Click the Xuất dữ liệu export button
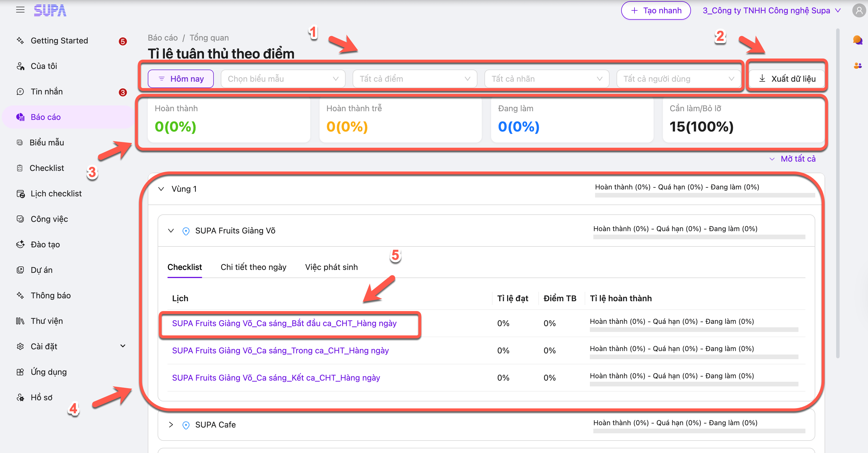The image size is (868, 453). (x=787, y=79)
